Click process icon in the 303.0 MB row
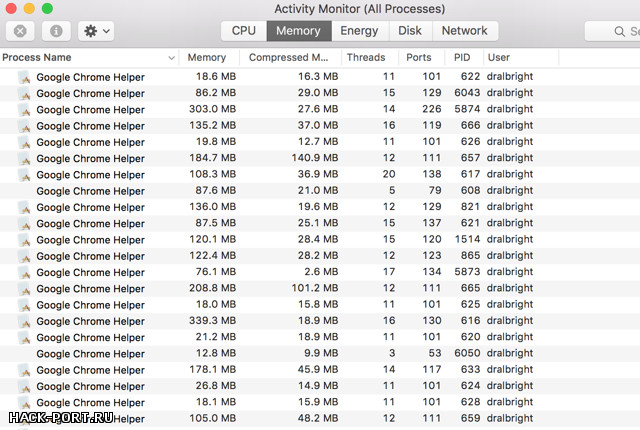This screenshot has width=640, height=430. coord(24,110)
